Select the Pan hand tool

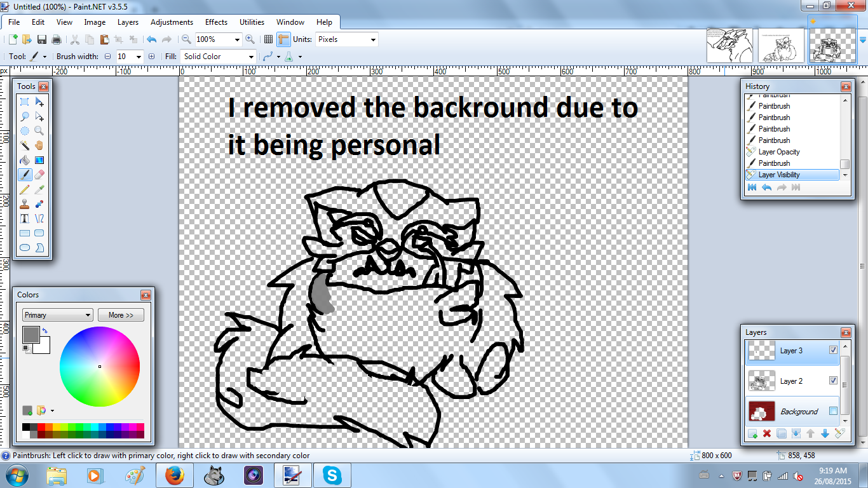(x=39, y=146)
